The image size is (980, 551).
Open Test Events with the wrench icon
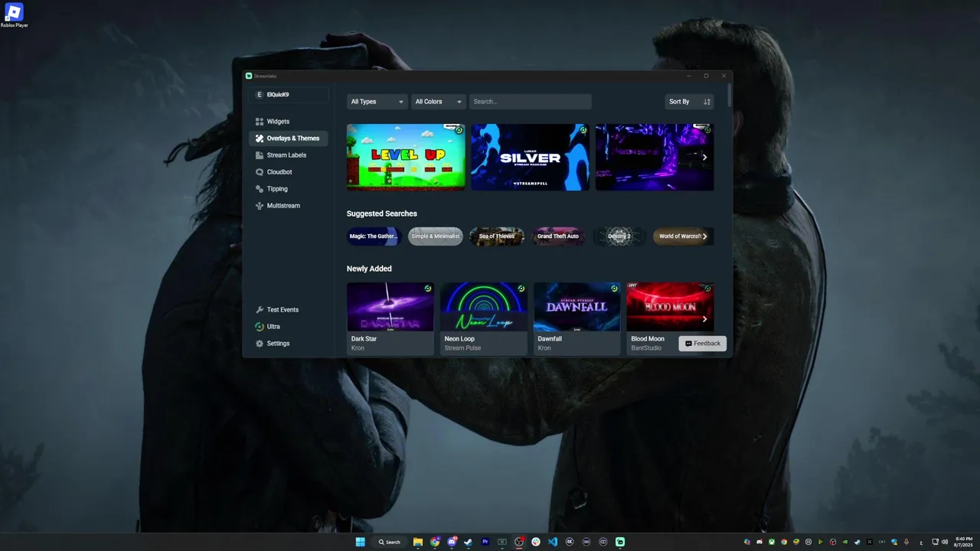click(288, 310)
